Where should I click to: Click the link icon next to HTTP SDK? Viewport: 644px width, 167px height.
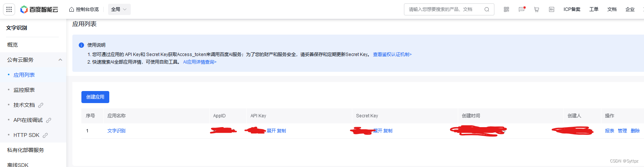point(45,135)
